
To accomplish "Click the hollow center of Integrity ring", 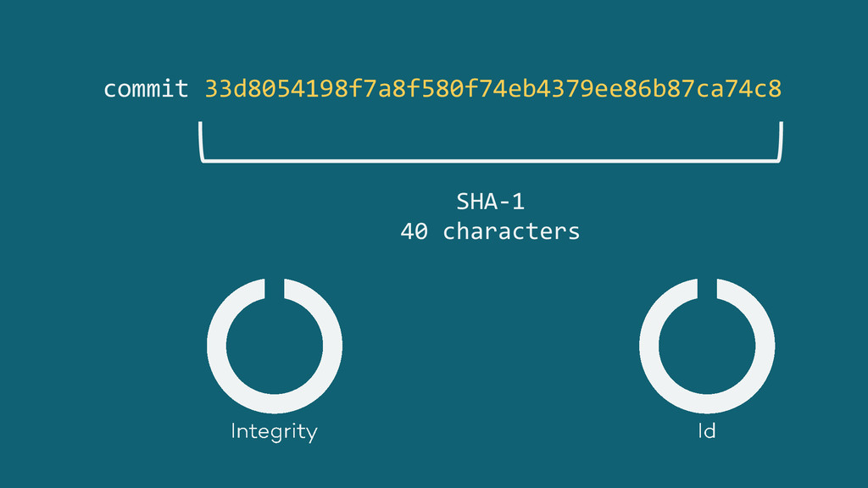I will click(x=275, y=346).
